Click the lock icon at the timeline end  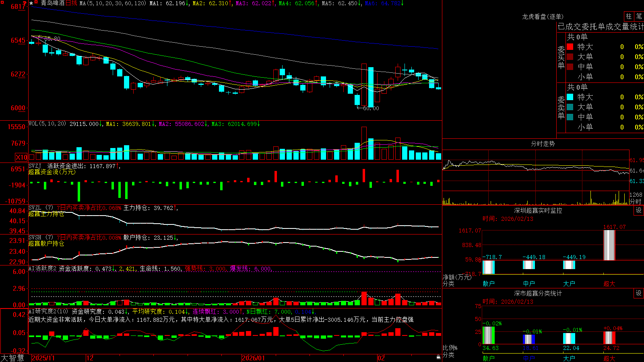(x=438, y=357)
